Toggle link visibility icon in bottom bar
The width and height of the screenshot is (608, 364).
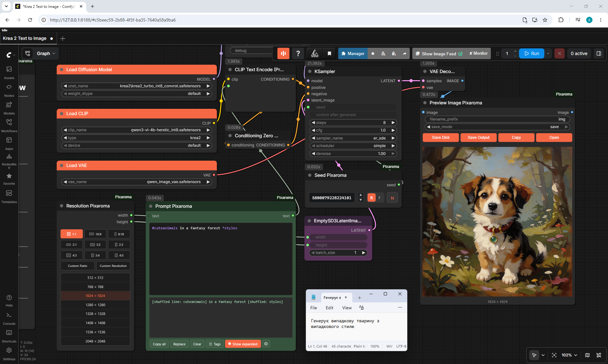[x=599, y=355]
